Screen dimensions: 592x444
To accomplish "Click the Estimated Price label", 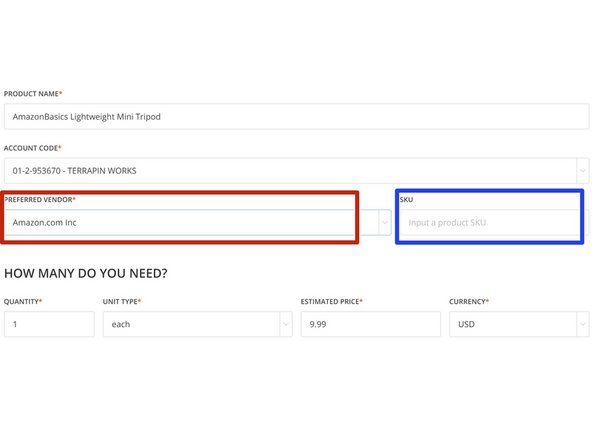I will pos(331,301).
